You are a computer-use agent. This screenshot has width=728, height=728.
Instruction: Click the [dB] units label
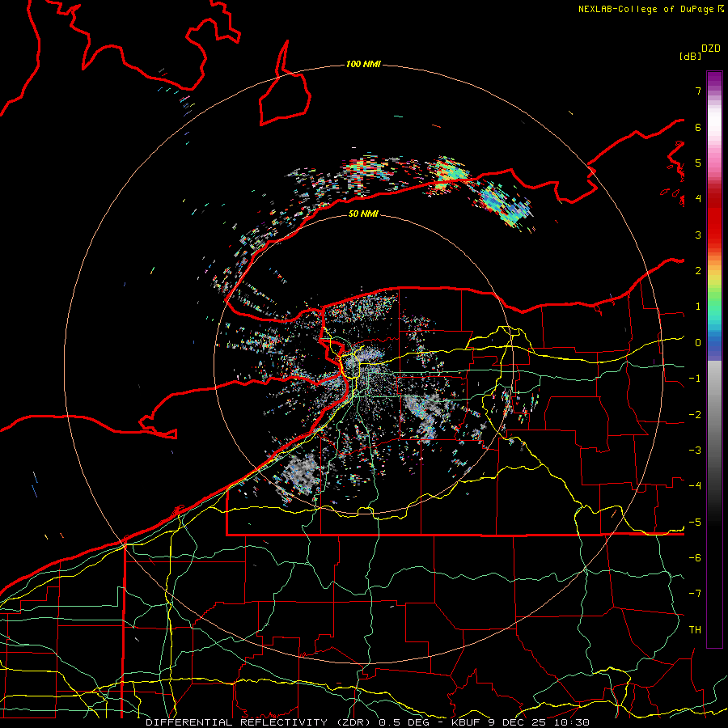[691, 56]
